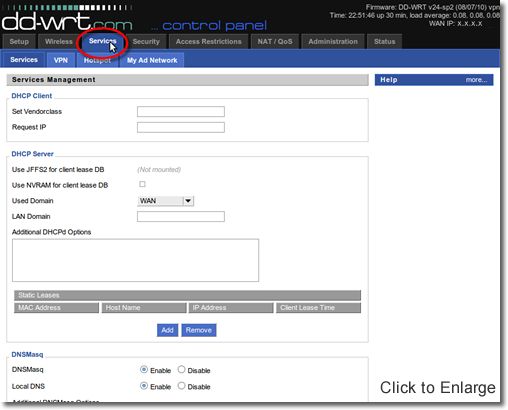Go to Access Restrictions tab
The image size is (508, 410).
click(209, 42)
